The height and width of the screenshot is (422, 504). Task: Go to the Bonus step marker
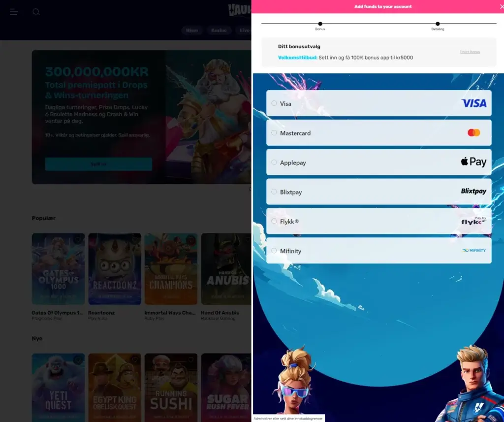point(320,24)
